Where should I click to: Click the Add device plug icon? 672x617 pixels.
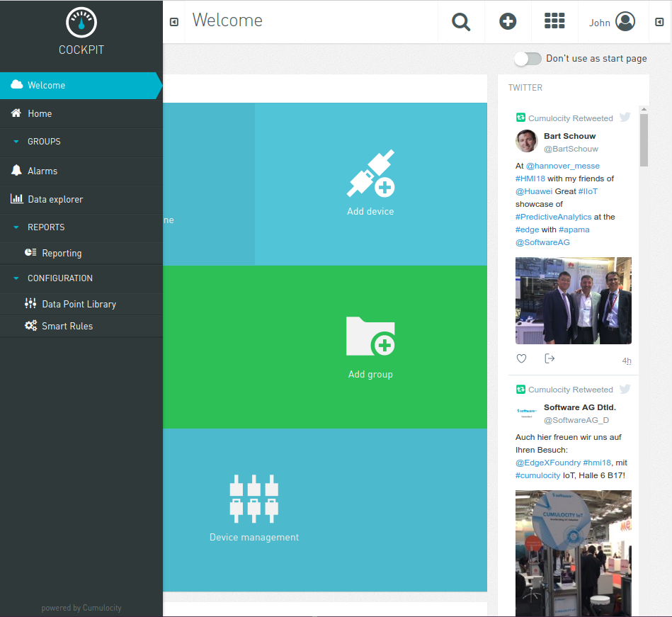click(x=370, y=174)
